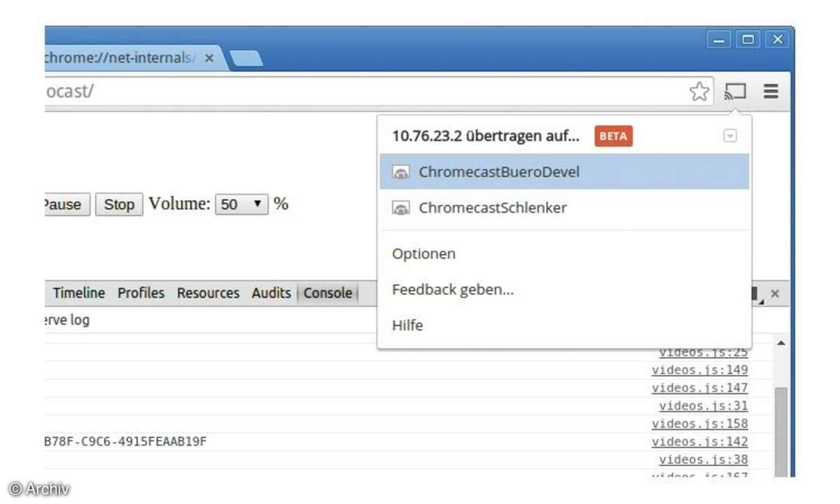Click the console scrollbar up arrow

pos(780,343)
